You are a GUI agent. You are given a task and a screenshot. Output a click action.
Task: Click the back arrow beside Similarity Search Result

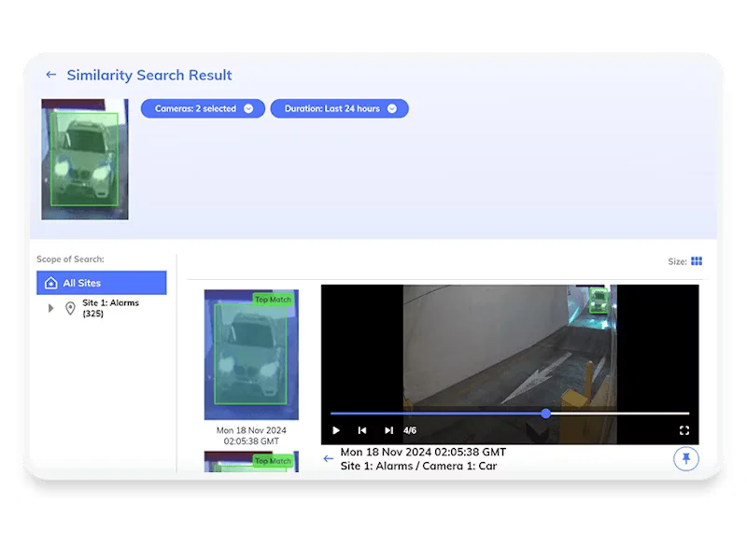click(x=51, y=75)
